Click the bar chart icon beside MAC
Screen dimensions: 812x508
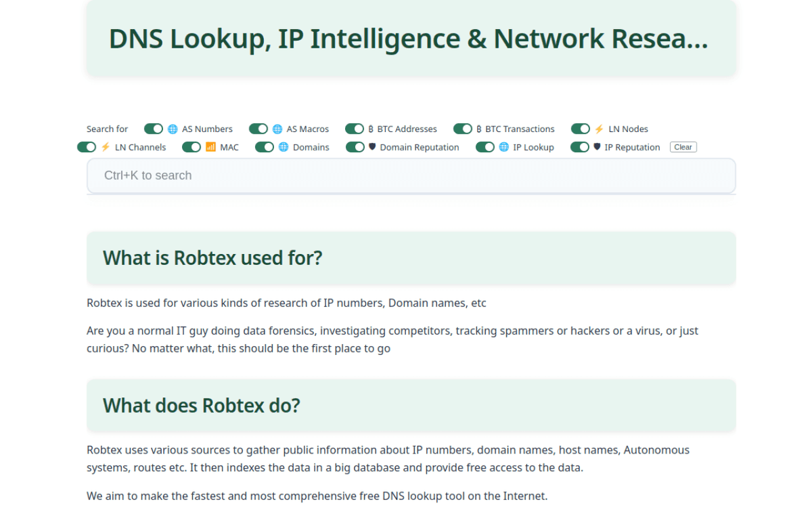[x=210, y=147]
